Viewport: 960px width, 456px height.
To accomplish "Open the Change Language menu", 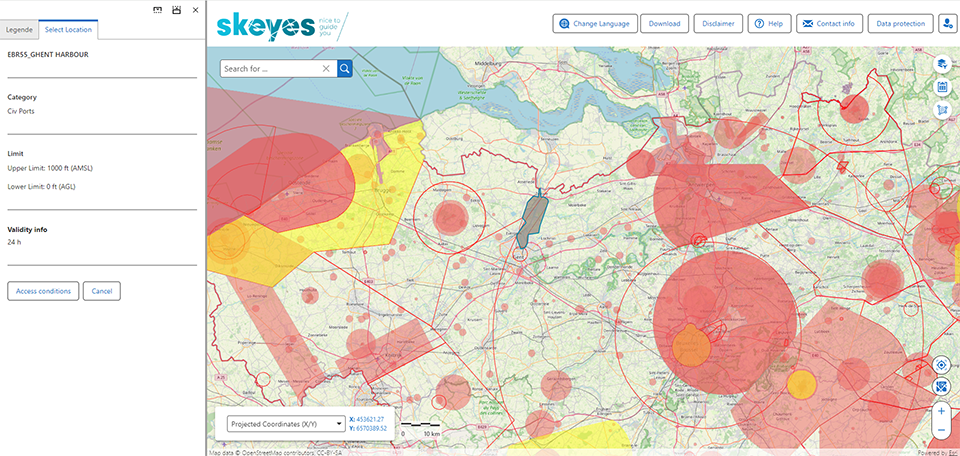I will [594, 24].
